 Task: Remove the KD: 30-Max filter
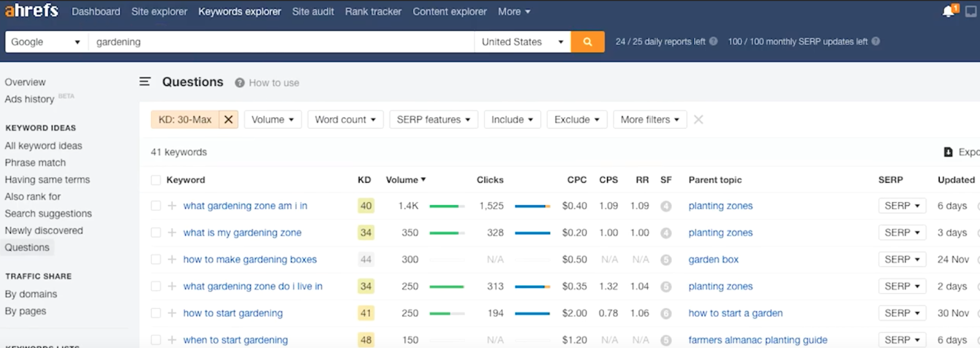228,119
